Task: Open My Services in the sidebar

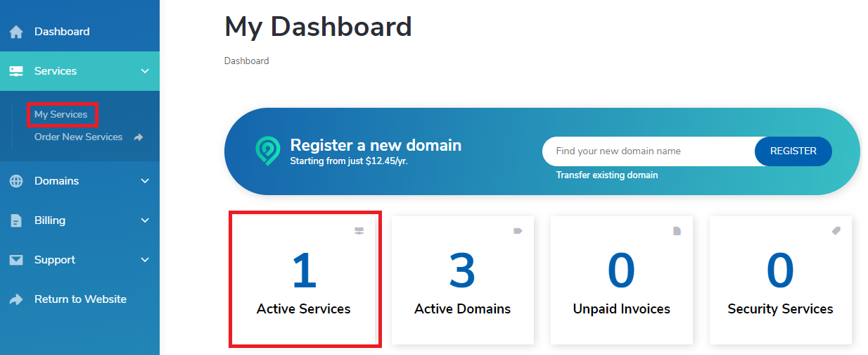Action: (61, 114)
